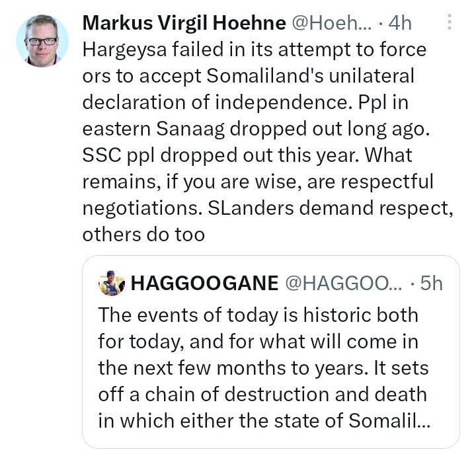Screen dimensions: 476x460
Task: Open the Markus Virgil Hoehne display name
Action: 184,22
